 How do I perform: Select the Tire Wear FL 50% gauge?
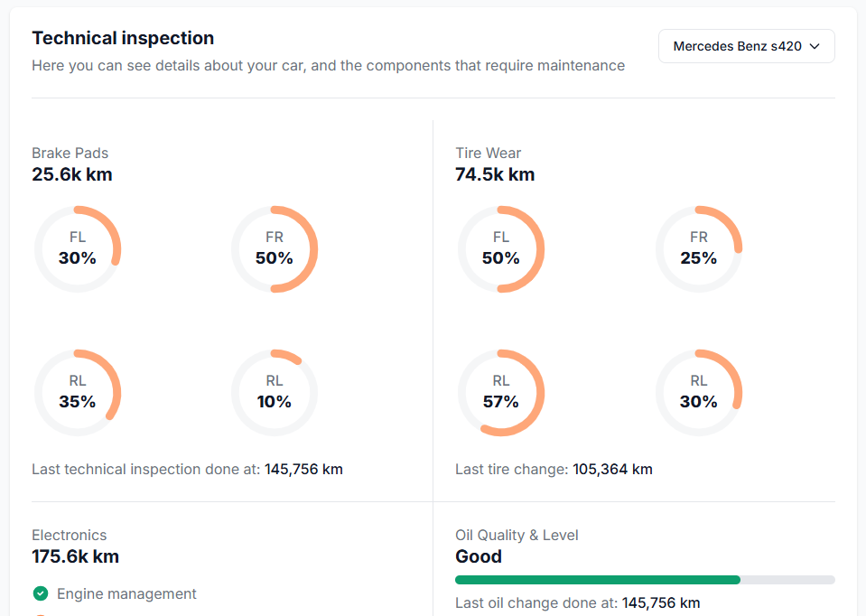click(501, 248)
